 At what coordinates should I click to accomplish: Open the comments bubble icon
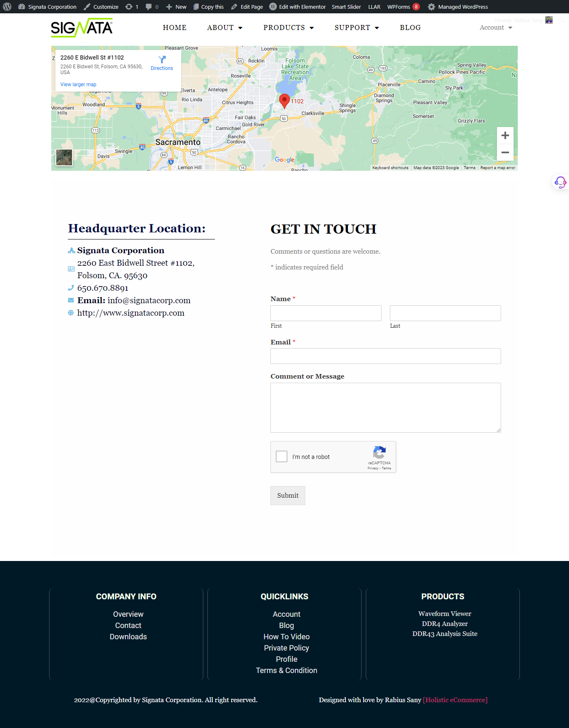point(149,7)
